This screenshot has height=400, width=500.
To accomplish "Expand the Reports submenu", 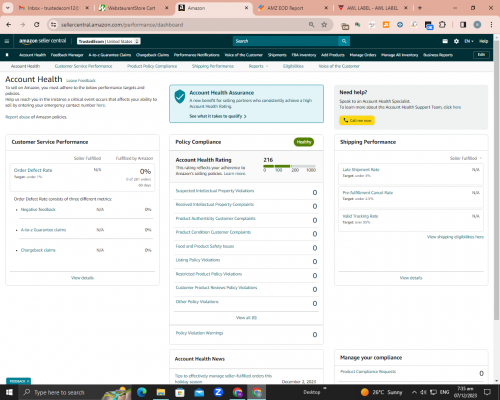I will point(258,66).
